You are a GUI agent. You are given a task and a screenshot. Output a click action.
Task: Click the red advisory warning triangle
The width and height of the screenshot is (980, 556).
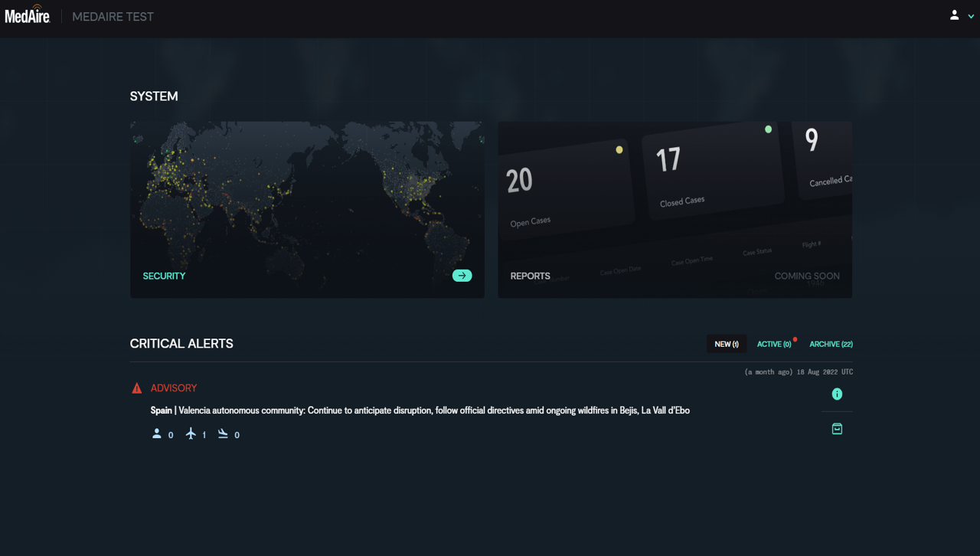[137, 388]
